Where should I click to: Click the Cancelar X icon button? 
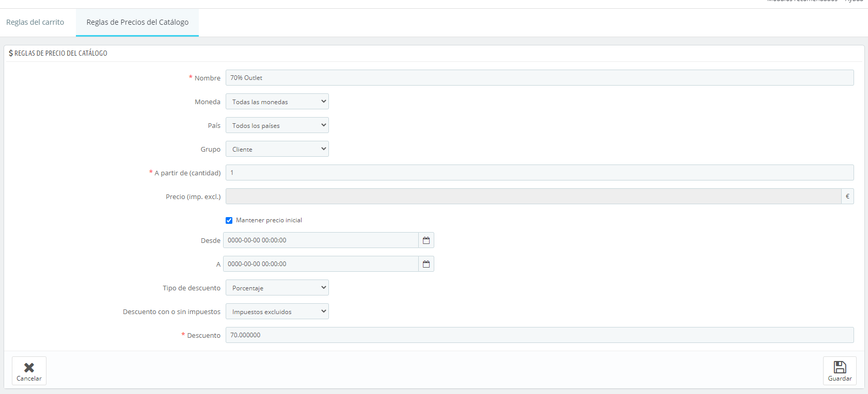[29, 371]
